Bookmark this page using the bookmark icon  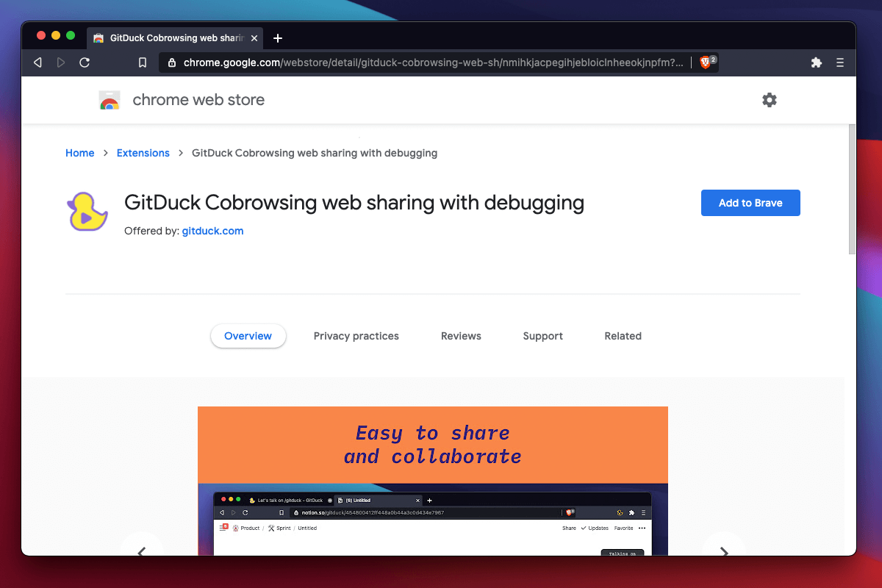pos(143,62)
